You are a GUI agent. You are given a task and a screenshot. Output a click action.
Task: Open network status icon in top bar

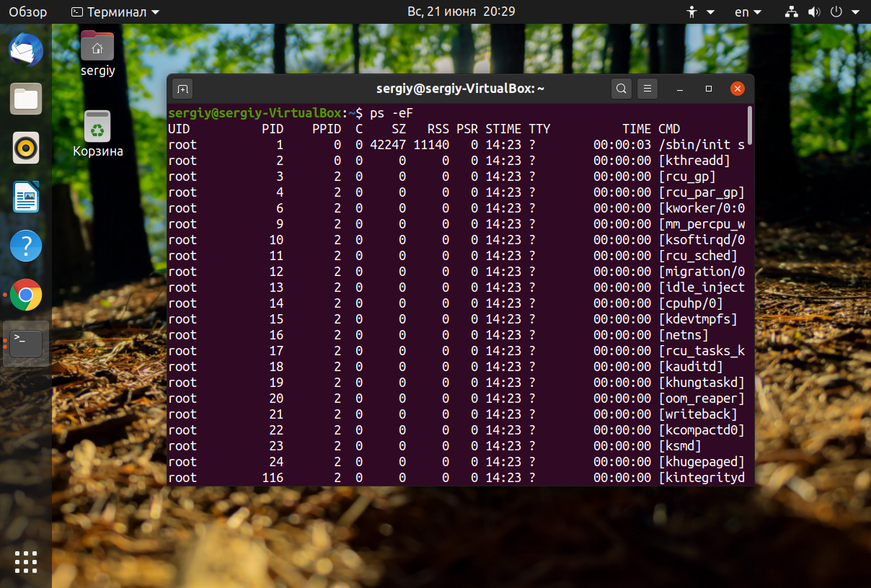point(792,12)
